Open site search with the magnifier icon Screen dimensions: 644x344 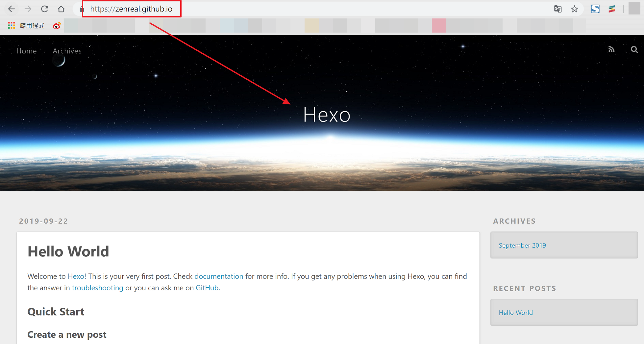(x=634, y=49)
